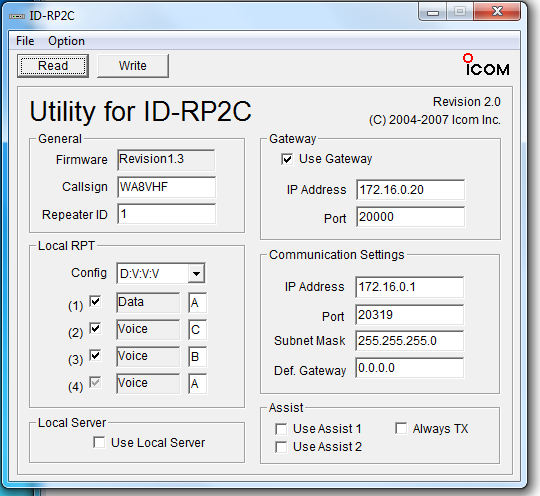Click the Local RPT group label
This screenshot has height=496, width=540.
(66, 246)
